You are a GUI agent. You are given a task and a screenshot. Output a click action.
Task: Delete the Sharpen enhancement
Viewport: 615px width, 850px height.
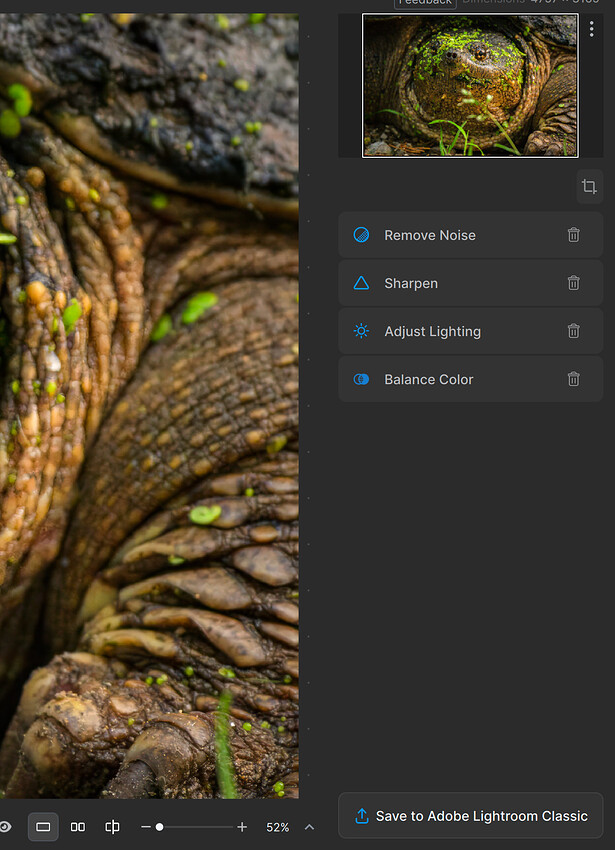(573, 283)
